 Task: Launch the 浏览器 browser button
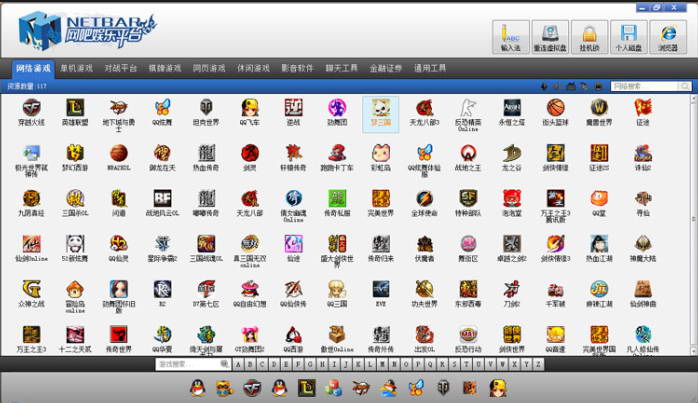pyautogui.click(x=668, y=37)
